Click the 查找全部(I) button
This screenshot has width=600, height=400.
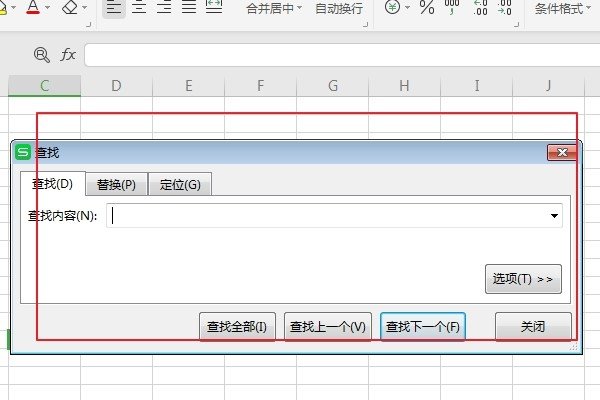coord(237,327)
